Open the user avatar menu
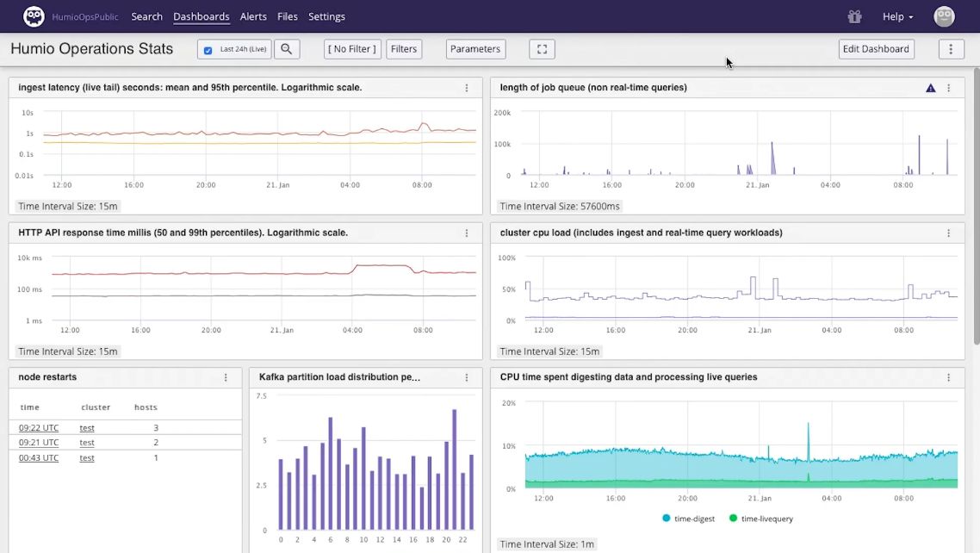Viewport: 980px width, 553px height. 944,16
